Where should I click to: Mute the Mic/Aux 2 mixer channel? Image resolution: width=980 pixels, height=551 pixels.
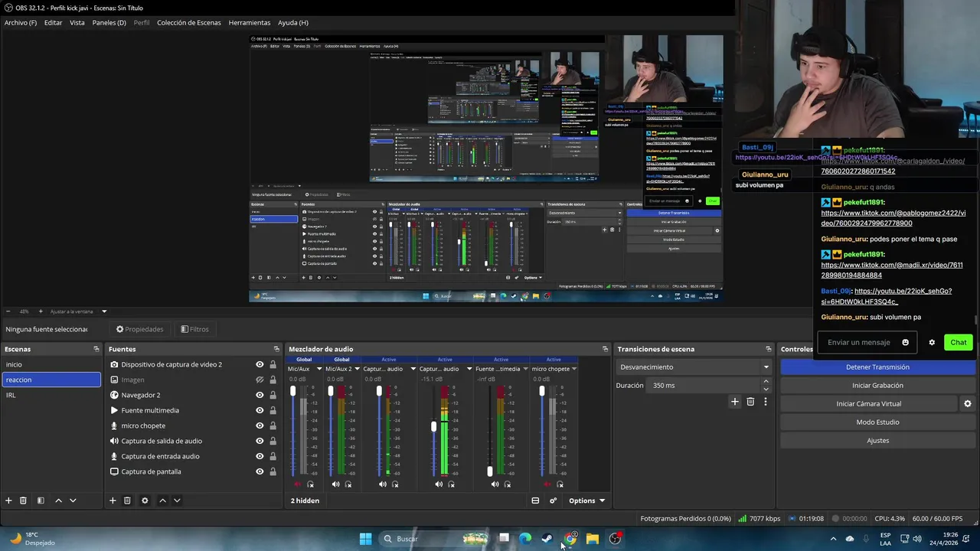pyautogui.click(x=335, y=484)
